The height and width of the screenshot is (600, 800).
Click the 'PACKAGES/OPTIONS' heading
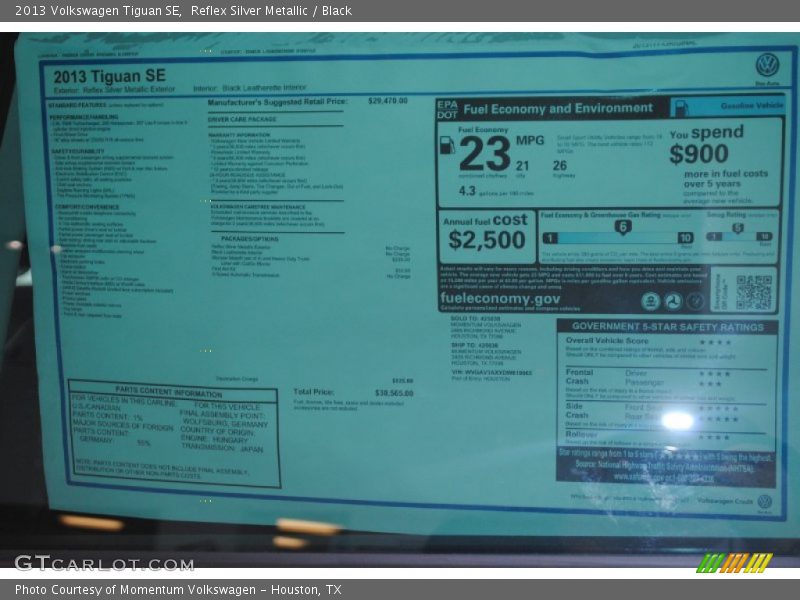click(x=249, y=238)
